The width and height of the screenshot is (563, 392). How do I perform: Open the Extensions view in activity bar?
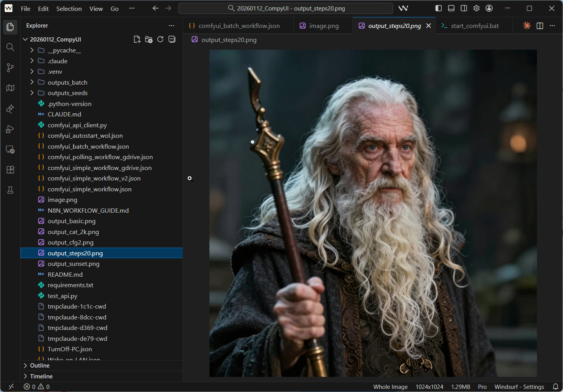coord(10,170)
